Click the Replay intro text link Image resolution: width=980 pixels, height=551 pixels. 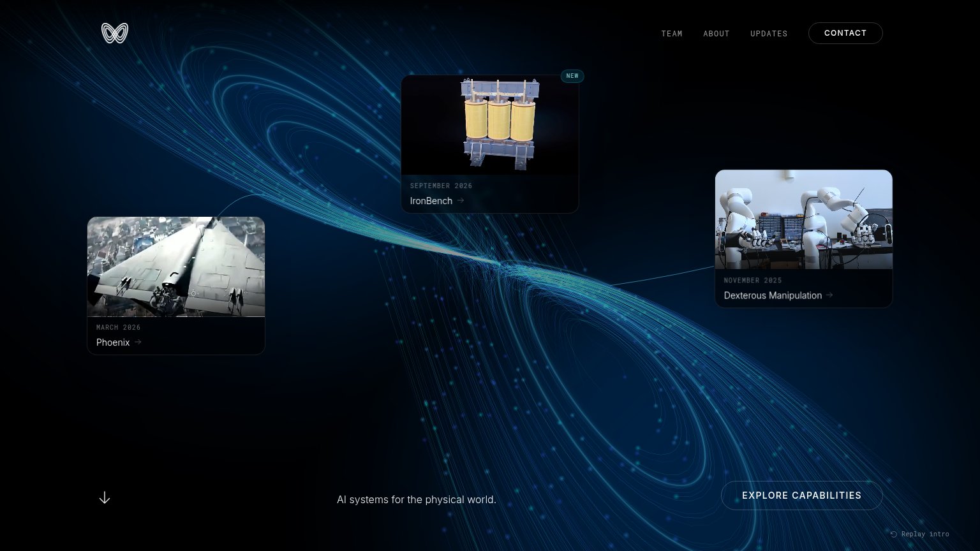(x=925, y=534)
